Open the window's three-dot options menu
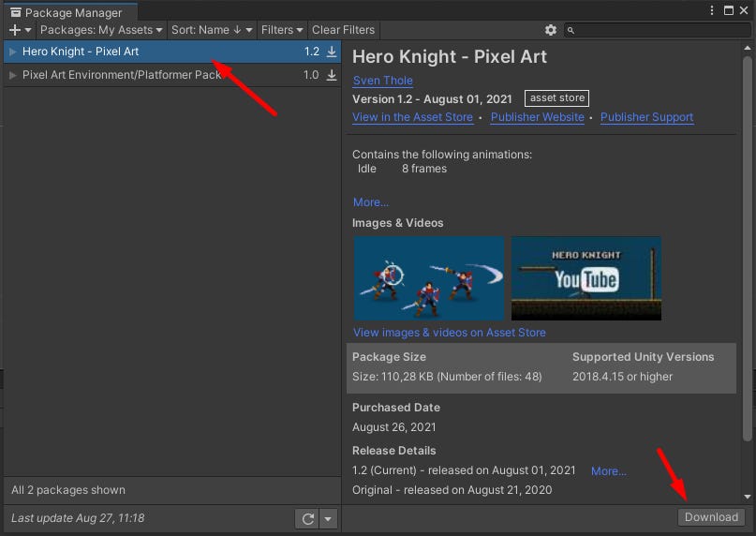Image resolution: width=756 pixels, height=536 pixels. pos(712,10)
